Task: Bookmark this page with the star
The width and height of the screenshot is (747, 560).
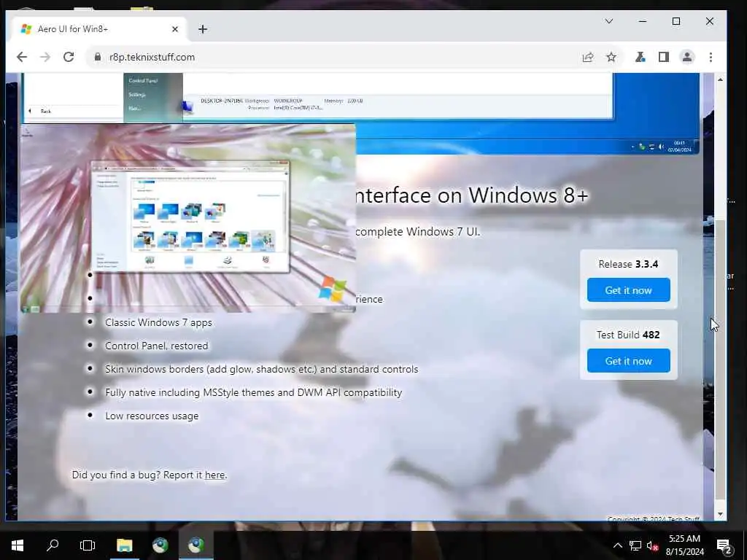Action: click(x=611, y=57)
